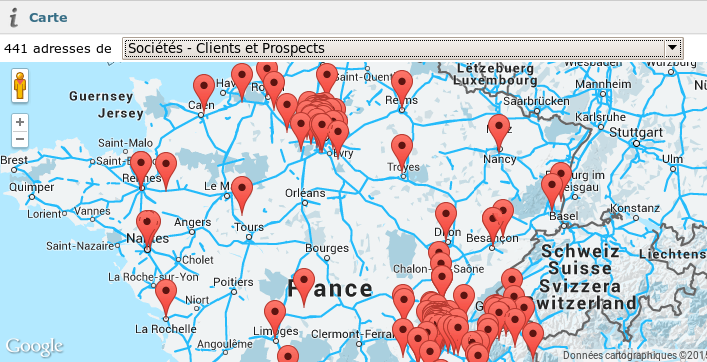Click the Brest city label

coord(14,160)
